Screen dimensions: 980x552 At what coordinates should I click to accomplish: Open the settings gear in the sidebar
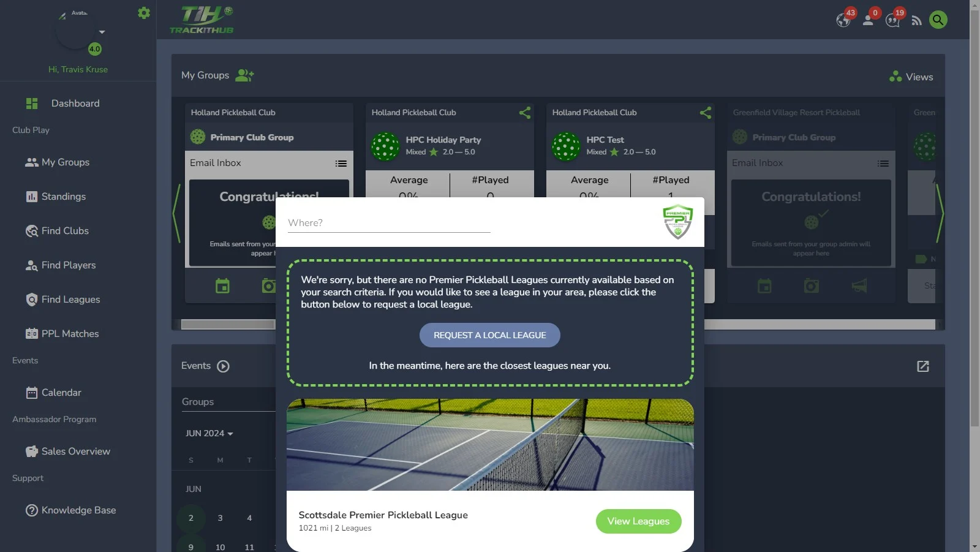(x=144, y=13)
